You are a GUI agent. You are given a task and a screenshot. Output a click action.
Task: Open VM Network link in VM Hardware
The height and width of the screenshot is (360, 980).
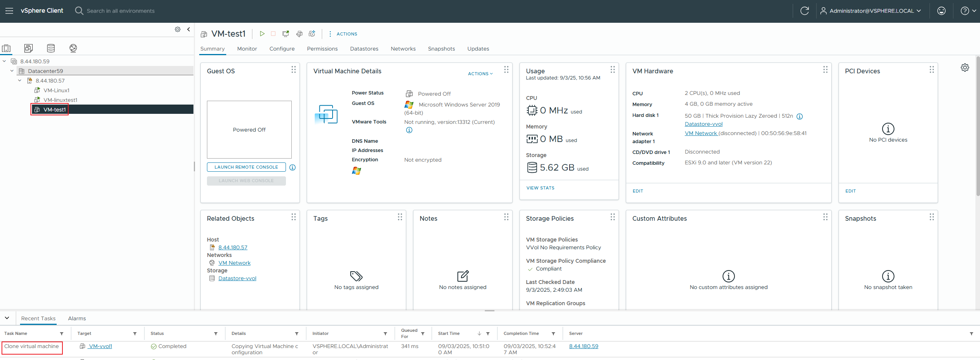(x=701, y=133)
